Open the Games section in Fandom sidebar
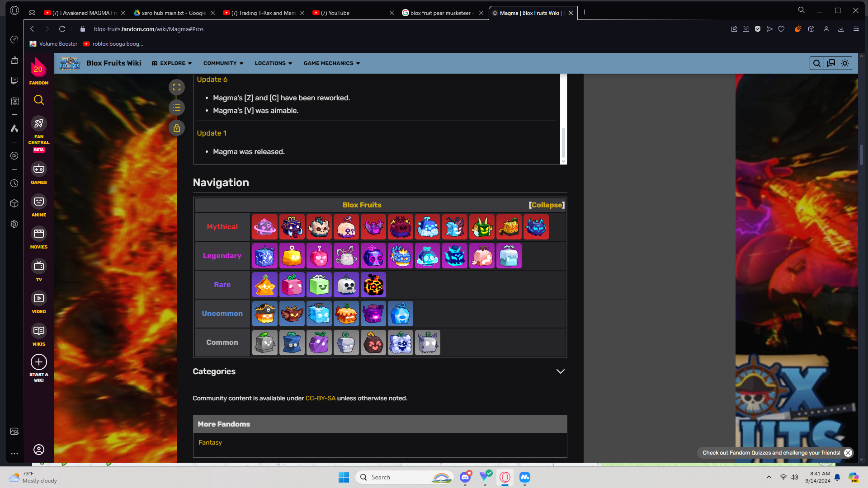The height and width of the screenshot is (488, 868). (39, 174)
